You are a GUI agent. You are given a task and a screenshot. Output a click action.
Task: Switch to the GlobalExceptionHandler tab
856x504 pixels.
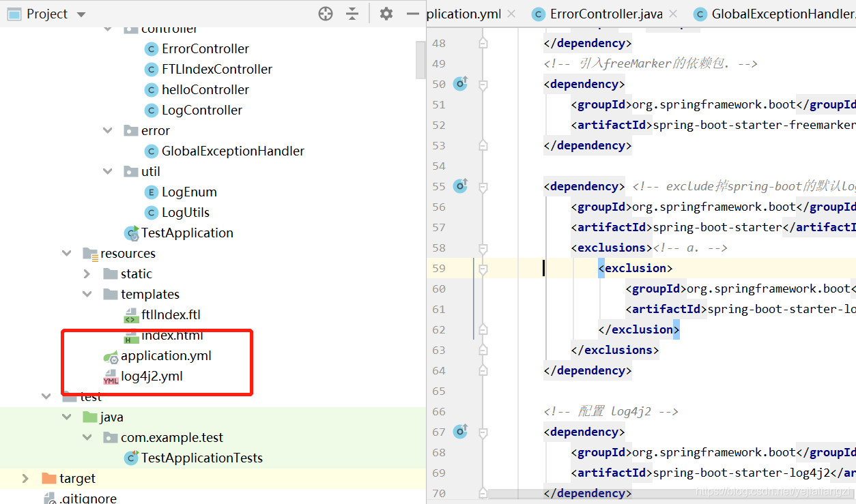coord(774,14)
